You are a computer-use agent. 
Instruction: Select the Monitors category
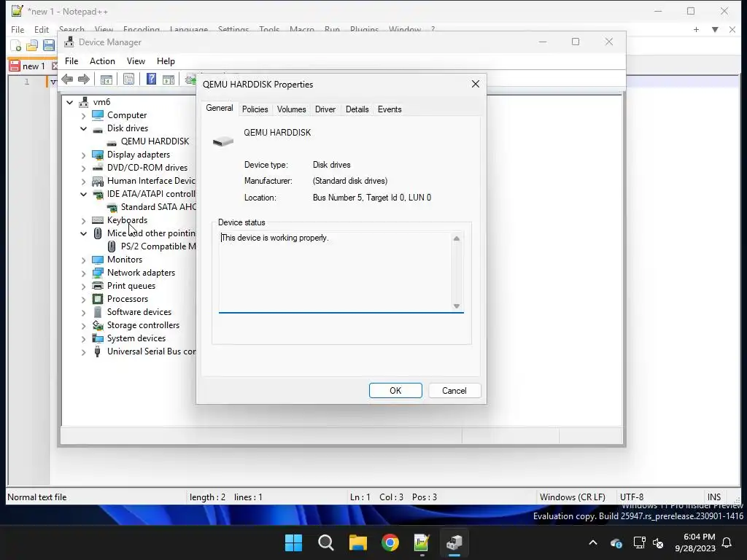(x=124, y=260)
